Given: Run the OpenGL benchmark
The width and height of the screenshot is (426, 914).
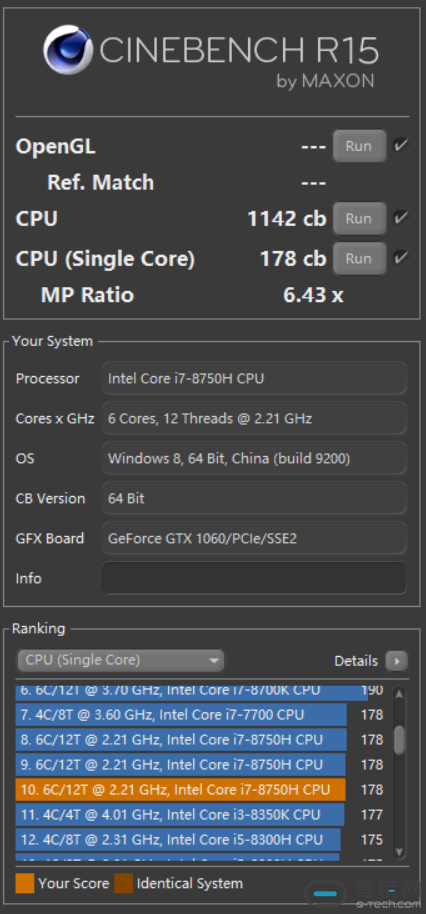Looking at the screenshot, I should [x=359, y=146].
